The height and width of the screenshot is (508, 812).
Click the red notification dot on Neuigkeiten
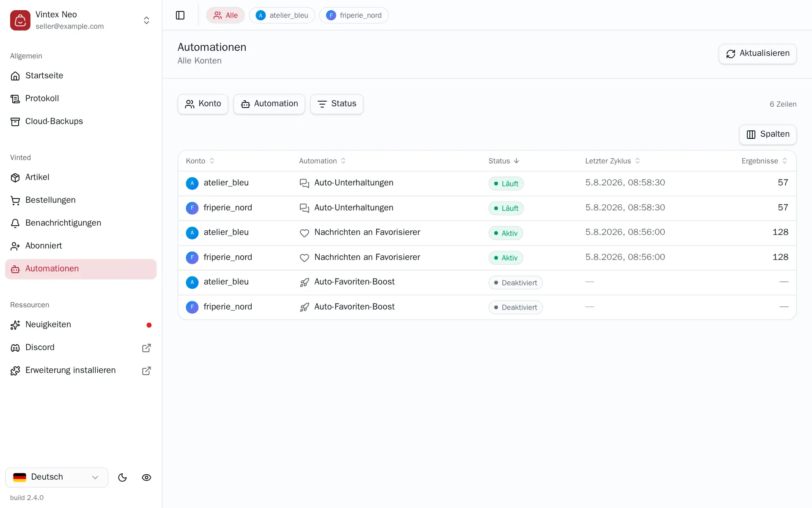[149, 325]
